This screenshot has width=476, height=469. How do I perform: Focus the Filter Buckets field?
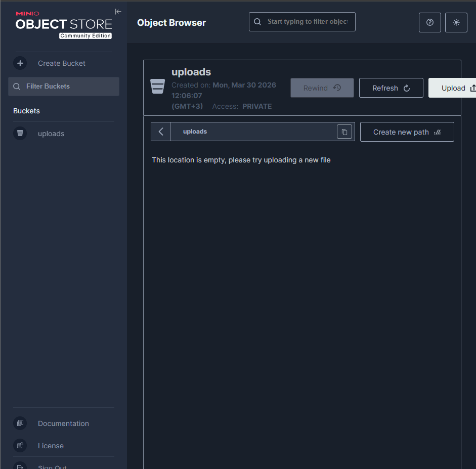pyautogui.click(x=64, y=87)
